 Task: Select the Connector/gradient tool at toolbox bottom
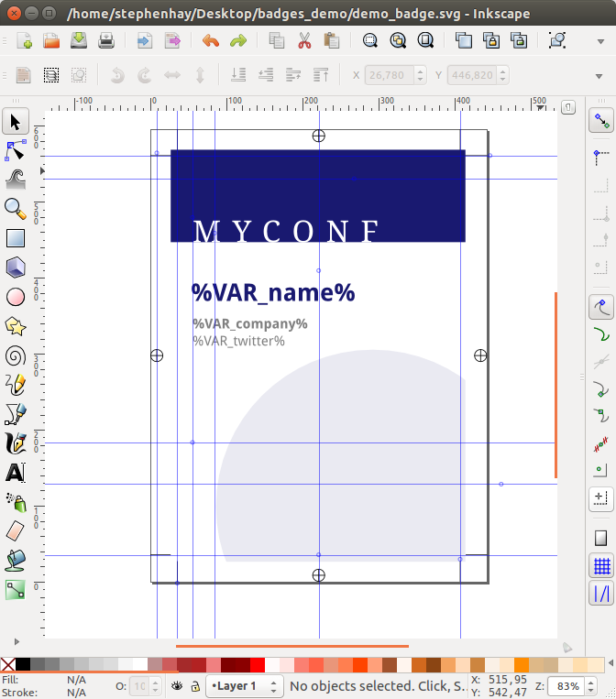tap(16, 590)
